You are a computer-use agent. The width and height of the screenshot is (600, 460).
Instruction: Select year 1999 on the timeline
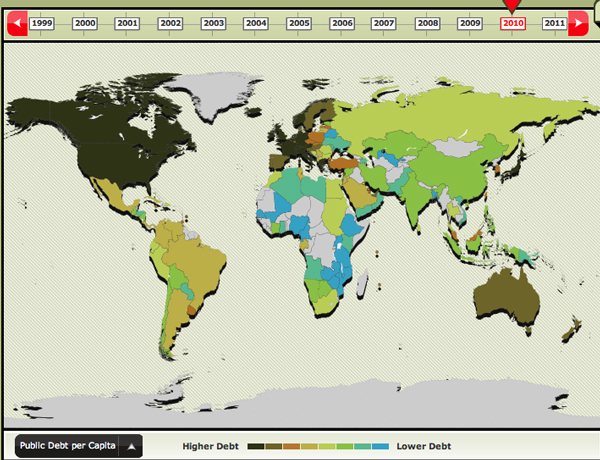(42, 23)
